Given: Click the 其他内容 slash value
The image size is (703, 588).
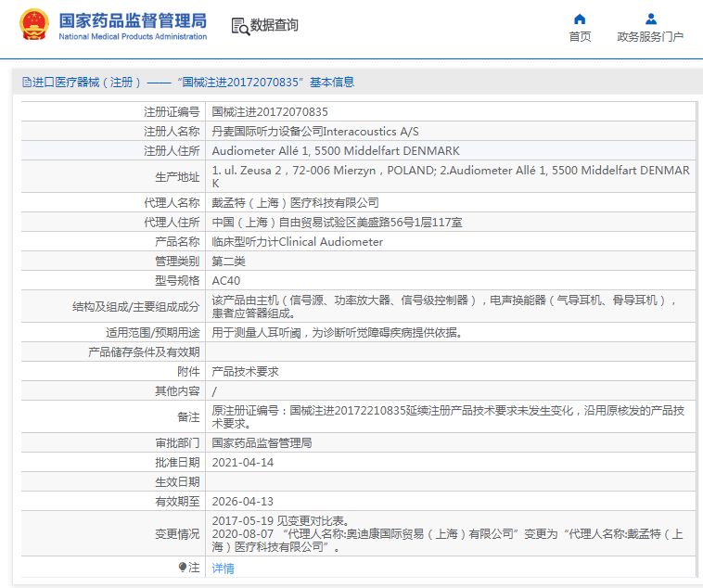Looking at the screenshot, I should click(214, 391).
